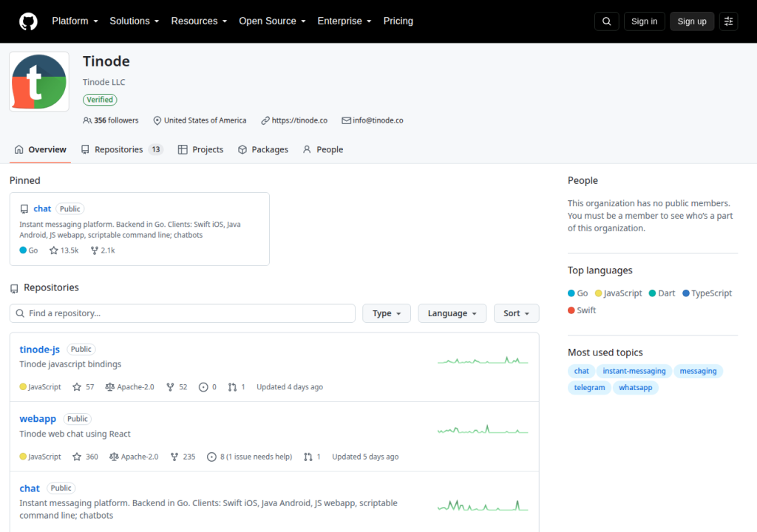This screenshot has height=532, width=757.
Task: Click fork count 235 on webapp
Action: pyautogui.click(x=183, y=457)
